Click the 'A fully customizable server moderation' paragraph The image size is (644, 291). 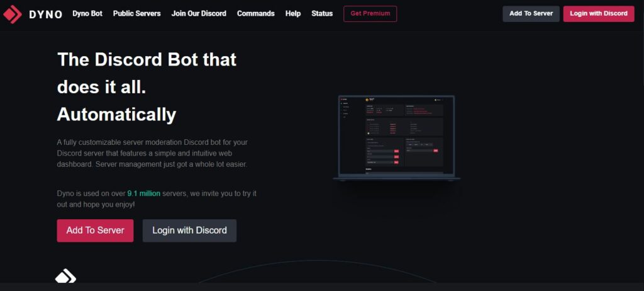point(152,153)
